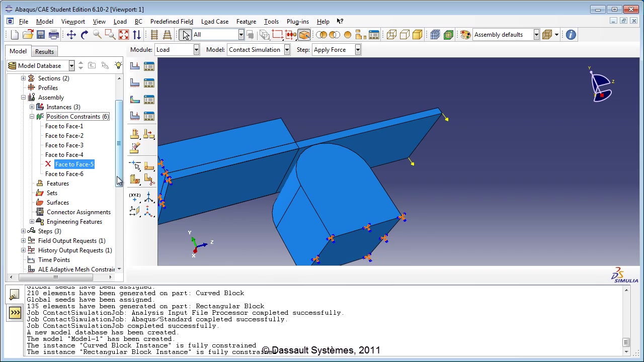The width and height of the screenshot is (644, 362).
Task: Click the New Model Database icon
Action: [15, 35]
